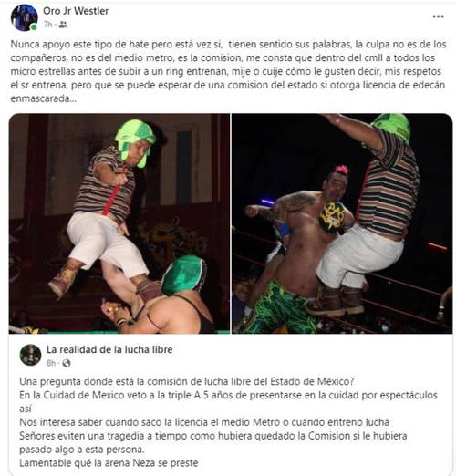Click the line 'Nos interesa saber cuando saco'
This screenshot has width=456, height=476.
coord(204,422)
